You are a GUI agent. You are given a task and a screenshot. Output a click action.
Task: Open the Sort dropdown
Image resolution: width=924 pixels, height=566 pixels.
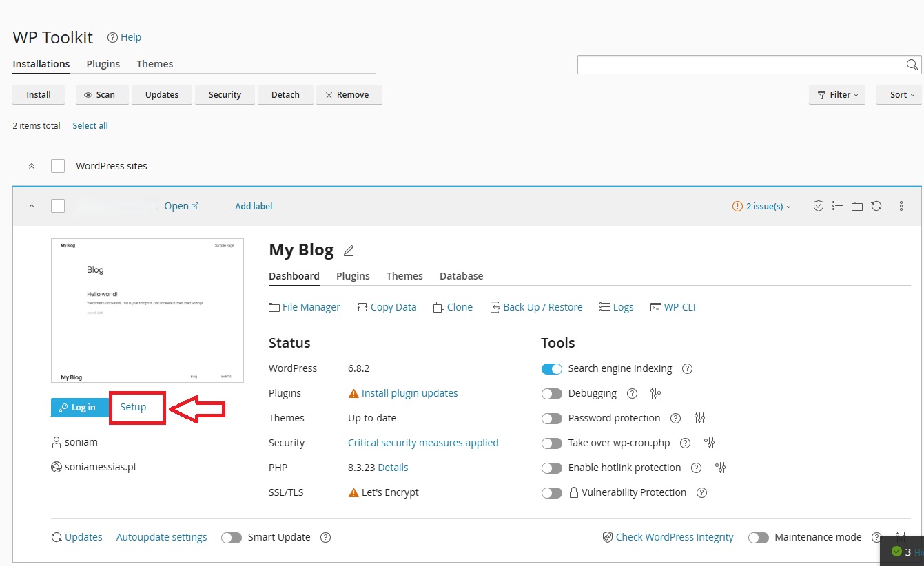click(x=899, y=95)
